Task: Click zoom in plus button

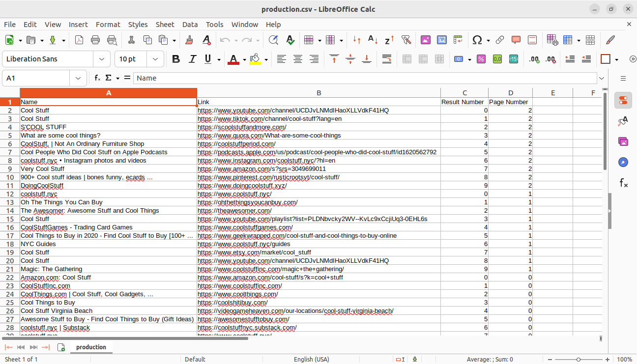Action: point(608,360)
